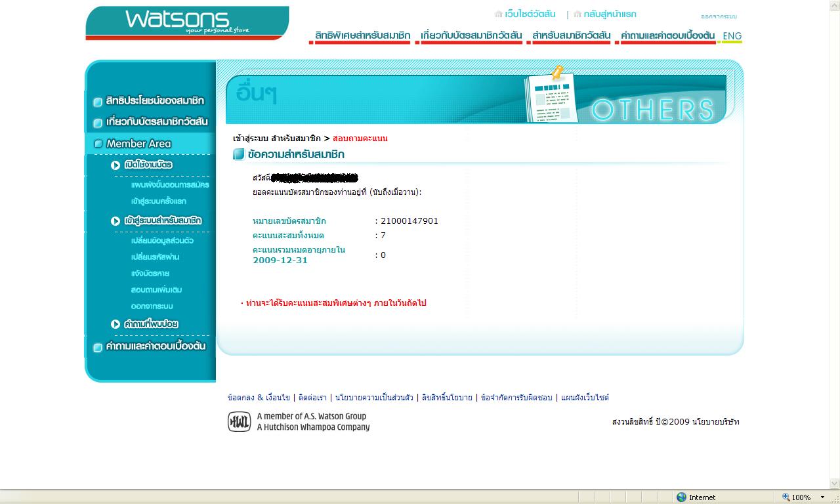Click vertical scrollbar down arrow
Viewport: 840px width, 504px height.
(x=835, y=484)
